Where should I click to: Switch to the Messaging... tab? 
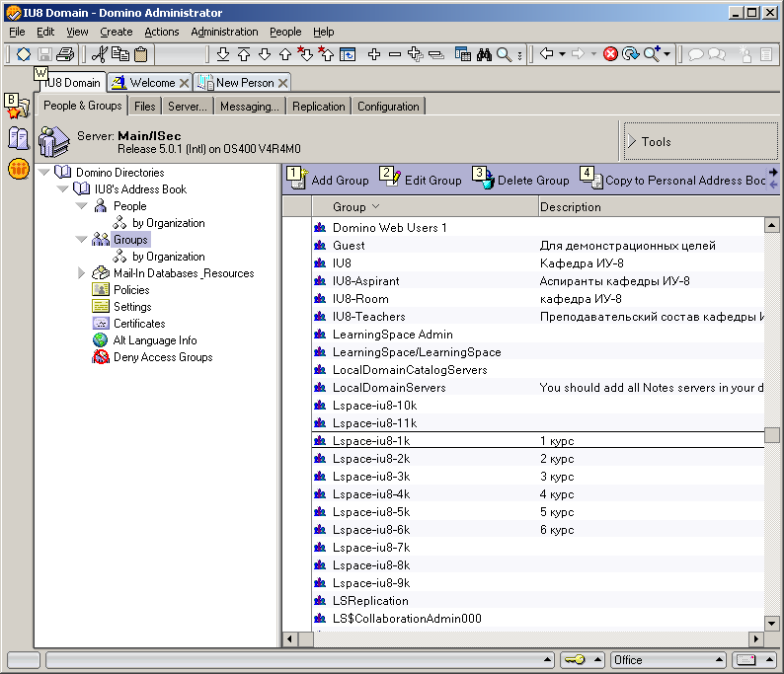[x=250, y=107]
